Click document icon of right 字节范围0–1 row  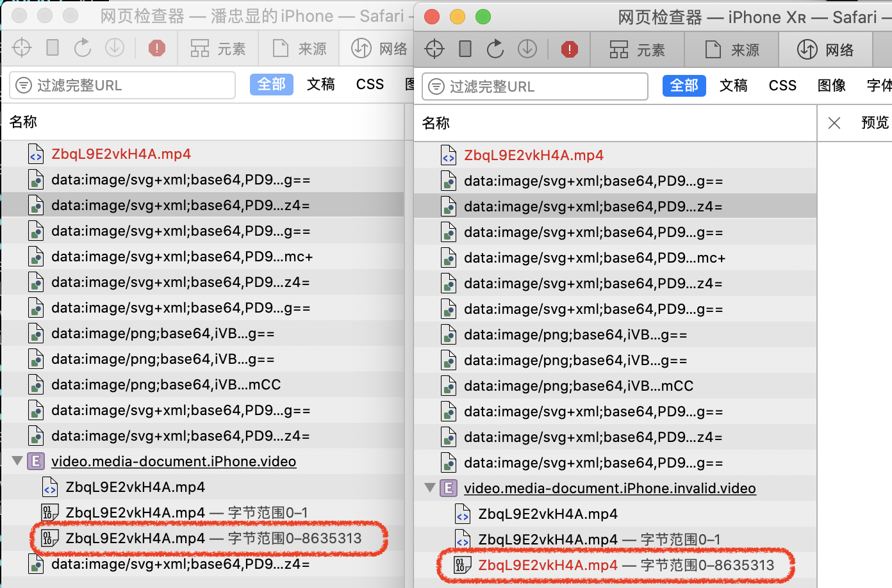click(462, 539)
